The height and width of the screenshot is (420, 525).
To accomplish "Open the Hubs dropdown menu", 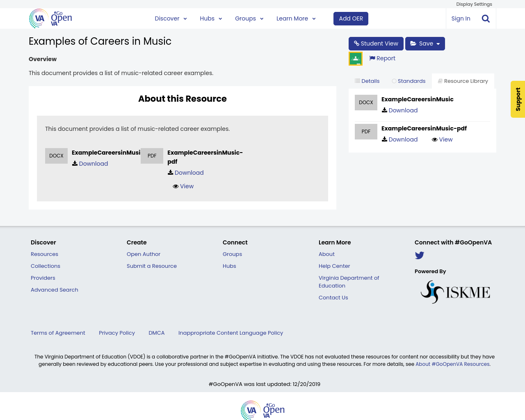I will tap(211, 18).
